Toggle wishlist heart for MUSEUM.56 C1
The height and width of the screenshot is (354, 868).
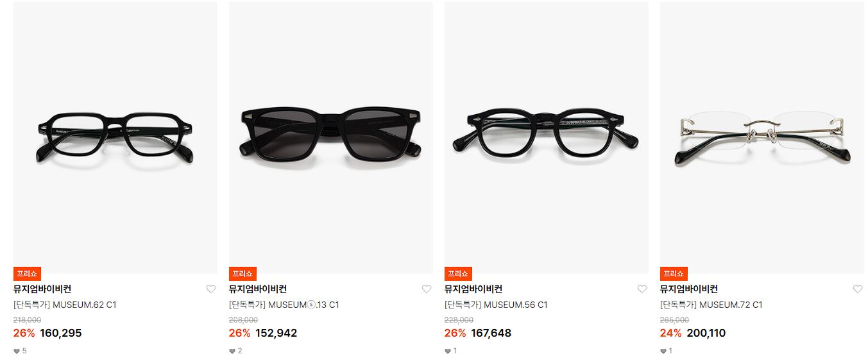click(642, 289)
